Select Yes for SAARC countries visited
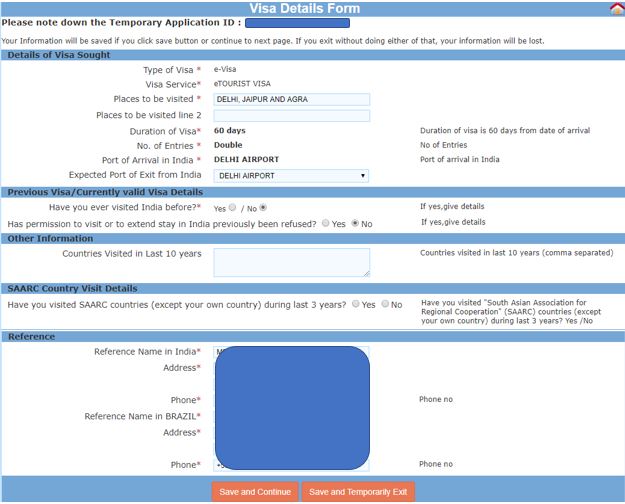The width and height of the screenshot is (625, 504). [x=356, y=304]
